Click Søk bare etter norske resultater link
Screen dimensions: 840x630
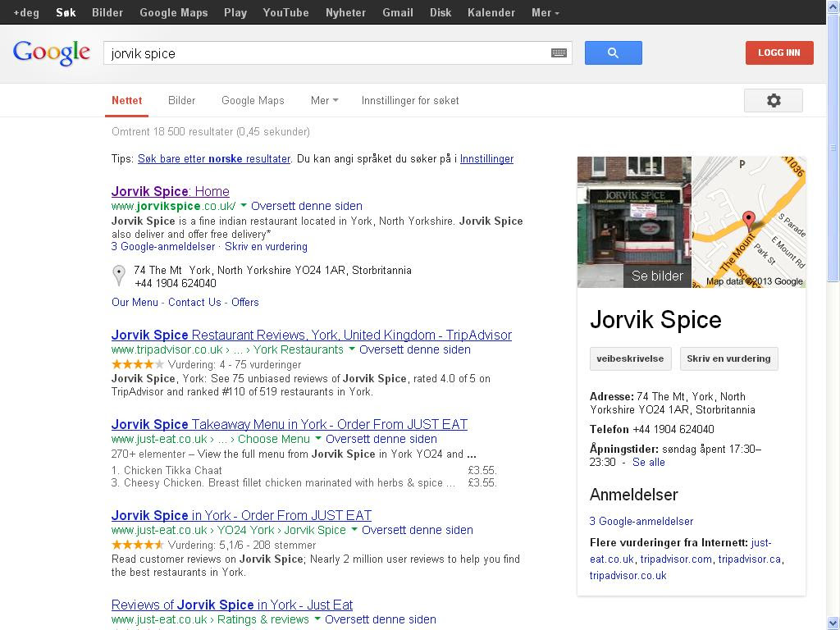[x=214, y=158]
